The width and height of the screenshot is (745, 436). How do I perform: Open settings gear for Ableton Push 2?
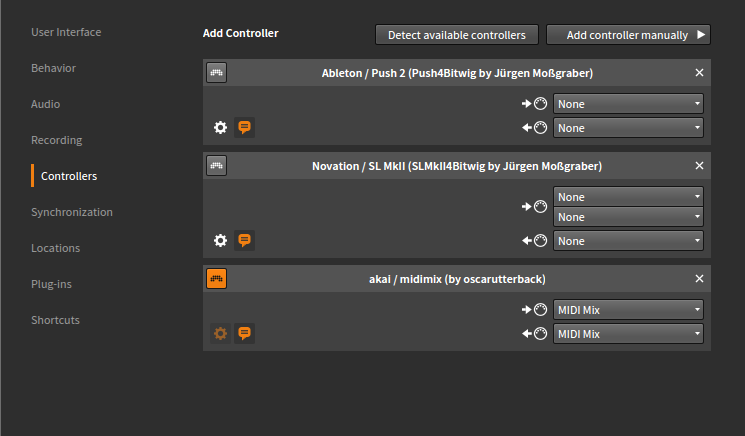tap(220, 127)
